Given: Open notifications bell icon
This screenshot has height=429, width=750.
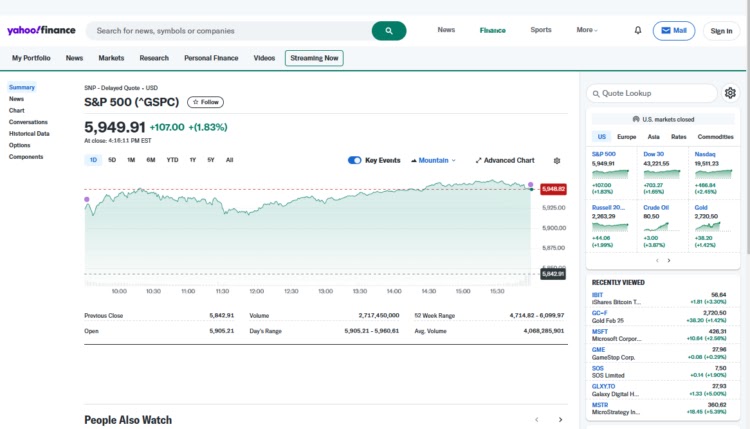Looking at the screenshot, I should point(638,30).
